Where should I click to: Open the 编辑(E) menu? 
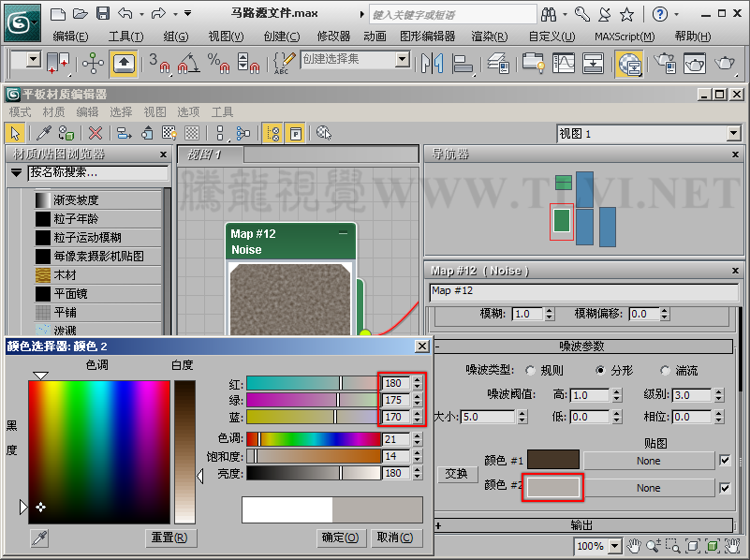[x=71, y=37]
